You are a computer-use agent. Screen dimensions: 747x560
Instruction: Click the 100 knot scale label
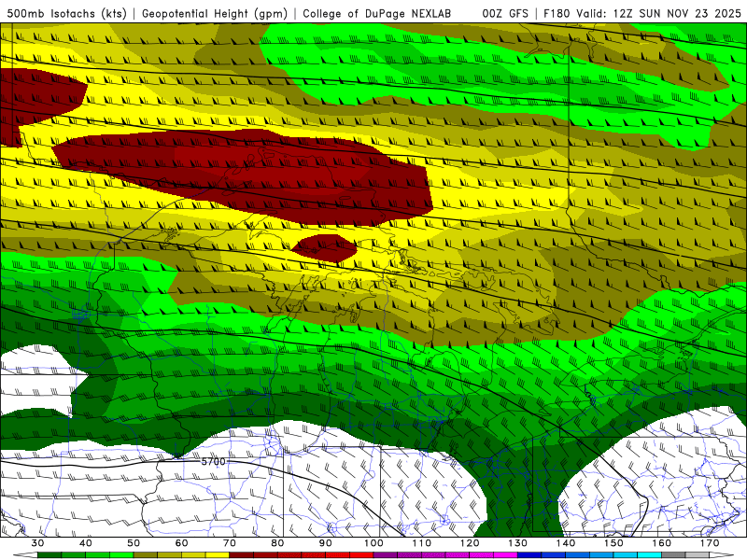click(x=373, y=543)
